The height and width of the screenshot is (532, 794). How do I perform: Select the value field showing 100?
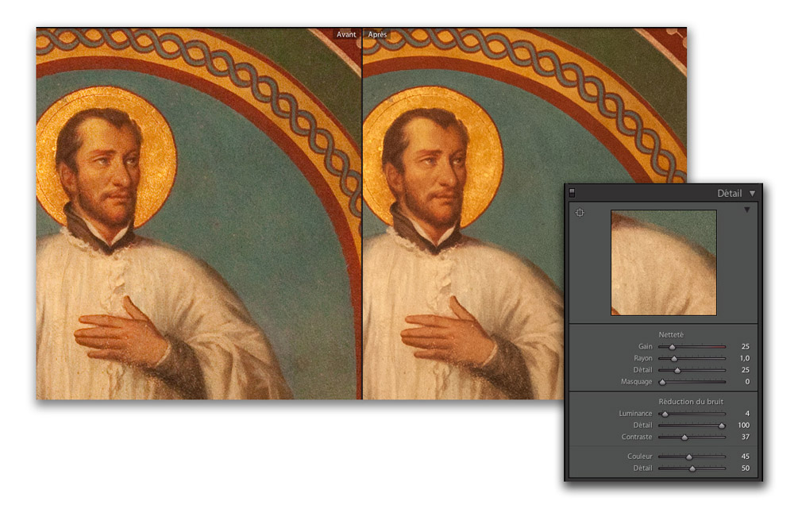(743, 425)
